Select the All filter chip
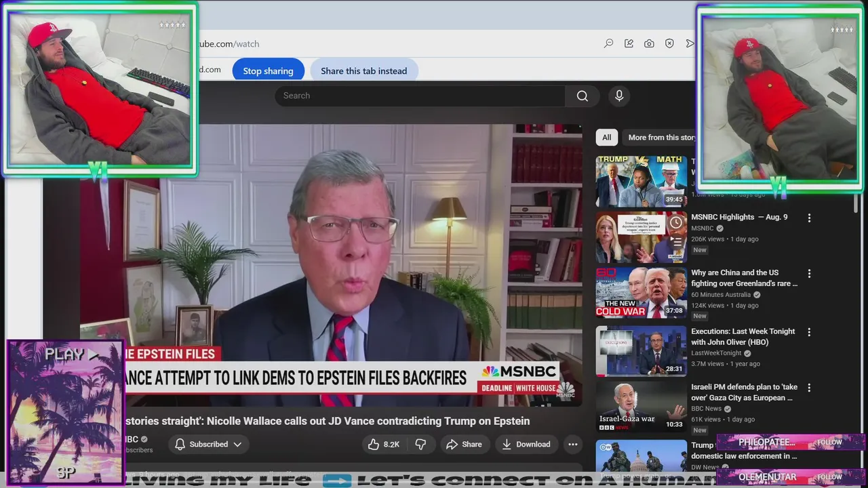Viewport: 868px width, 488px height. point(606,138)
